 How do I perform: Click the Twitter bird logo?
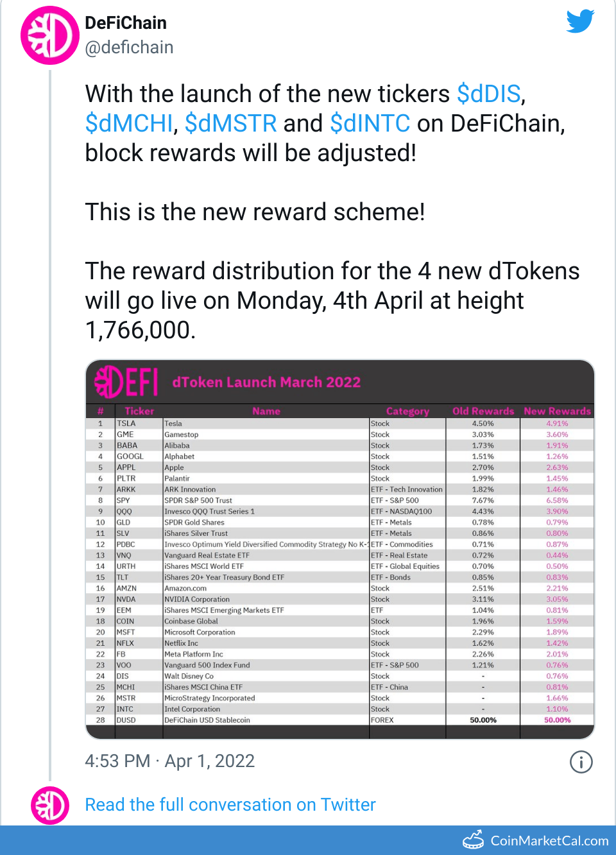(x=580, y=21)
